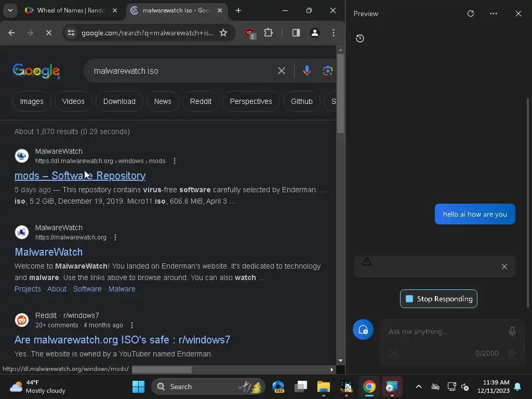This screenshot has width=532, height=399.
Task: Open the Software sitelink
Action: (x=87, y=289)
